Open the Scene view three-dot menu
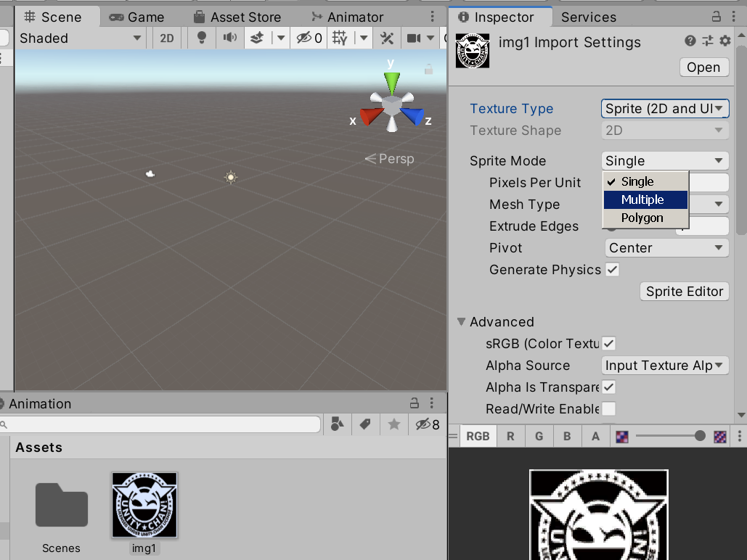747x560 pixels. click(x=432, y=17)
